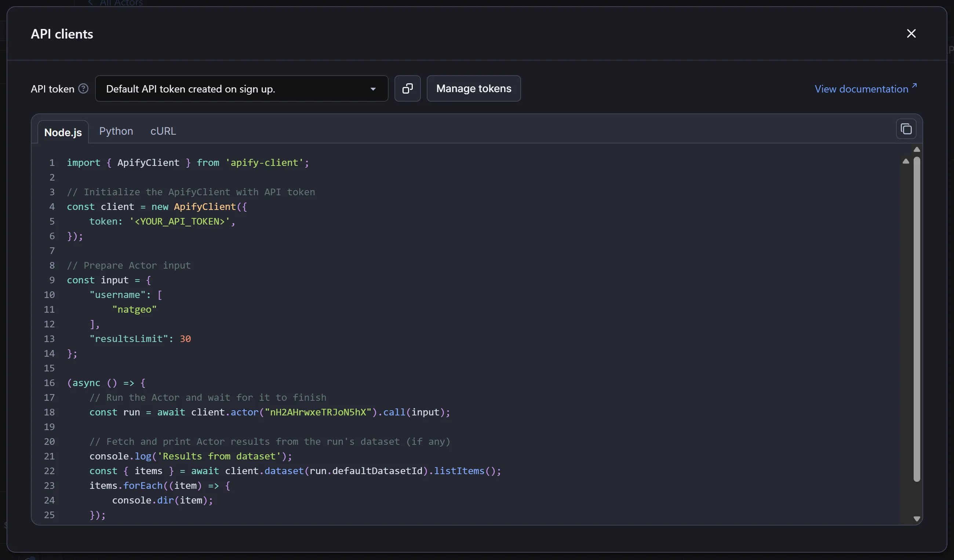The width and height of the screenshot is (954, 560).
Task: Click '"username": [' key on line 10
Action: coord(126,295)
